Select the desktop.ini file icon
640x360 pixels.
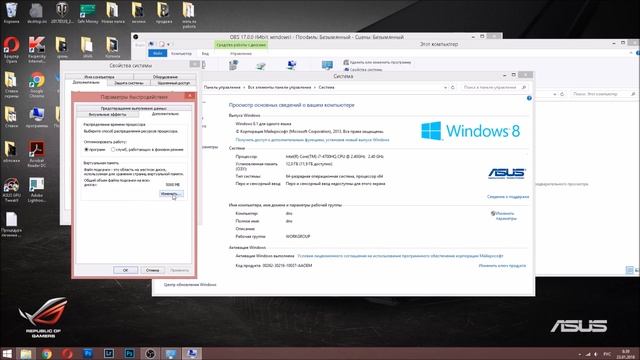point(37,13)
